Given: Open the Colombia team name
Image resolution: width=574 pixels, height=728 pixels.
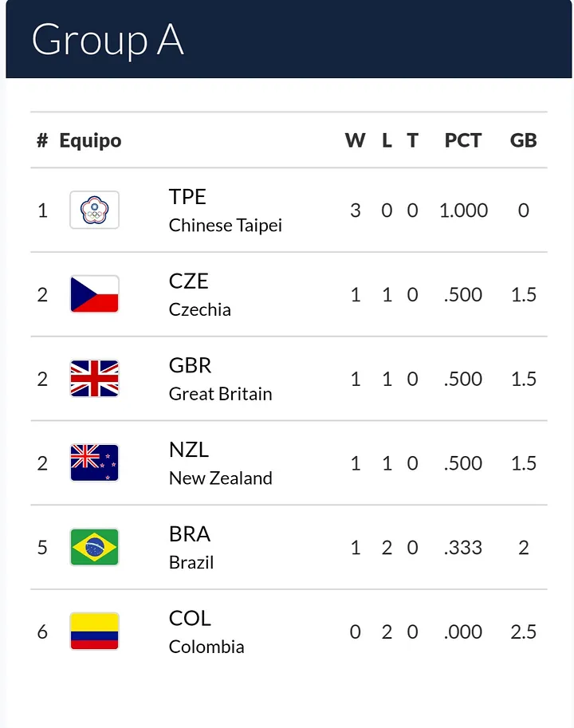Looking at the screenshot, I should [206, 647].
